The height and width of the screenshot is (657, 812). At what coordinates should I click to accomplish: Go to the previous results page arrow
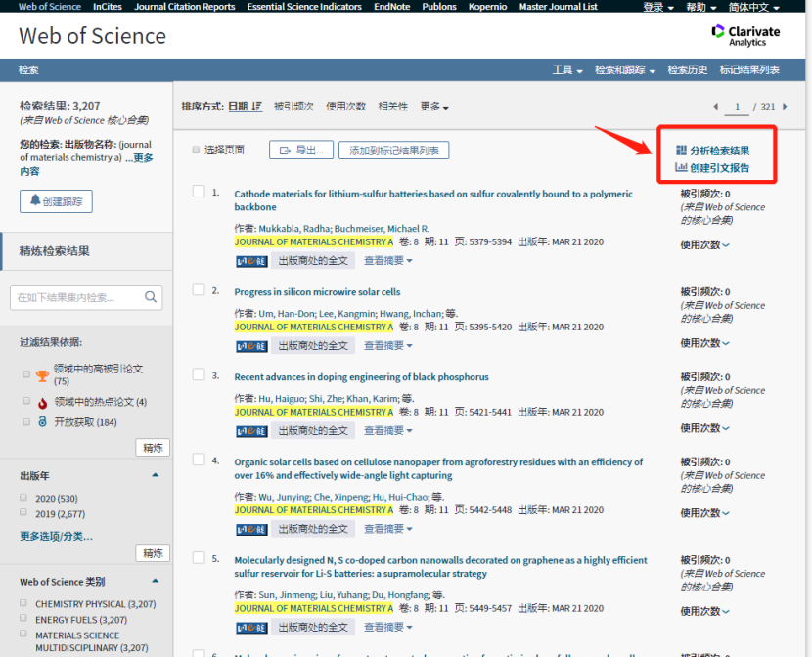pos(716,106)
